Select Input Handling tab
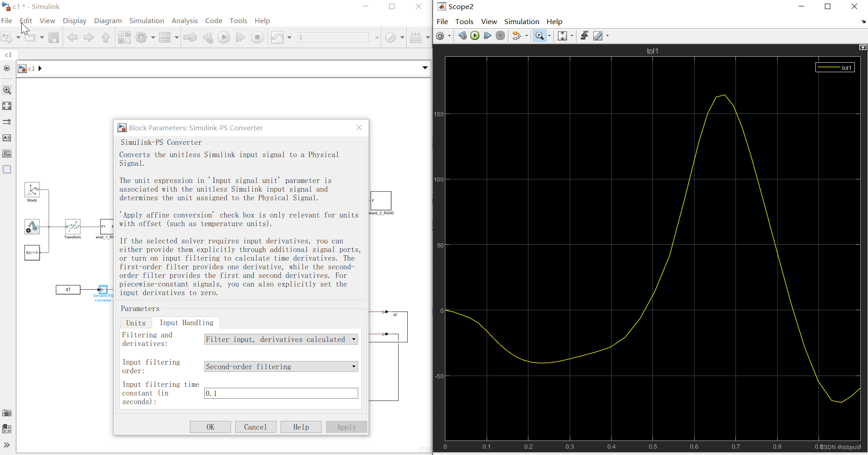Image resolution: width=868 pixels, height=455 pixels. [x=186, y=322]
